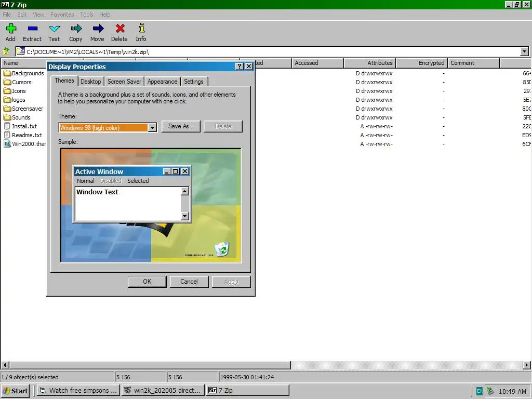
Task: Click the tray icon next to clock
Action: [x=490, y=391]
